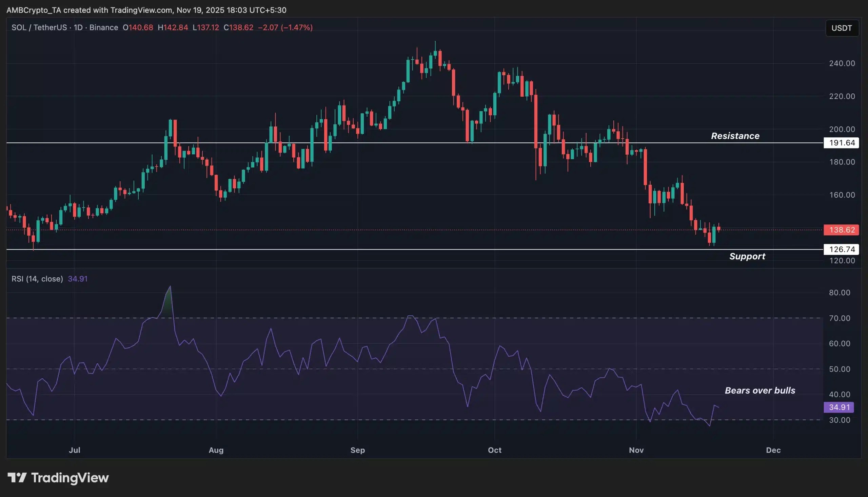868x497 pixels.
Task: Click Sep on the time axis
Action: 358,450
